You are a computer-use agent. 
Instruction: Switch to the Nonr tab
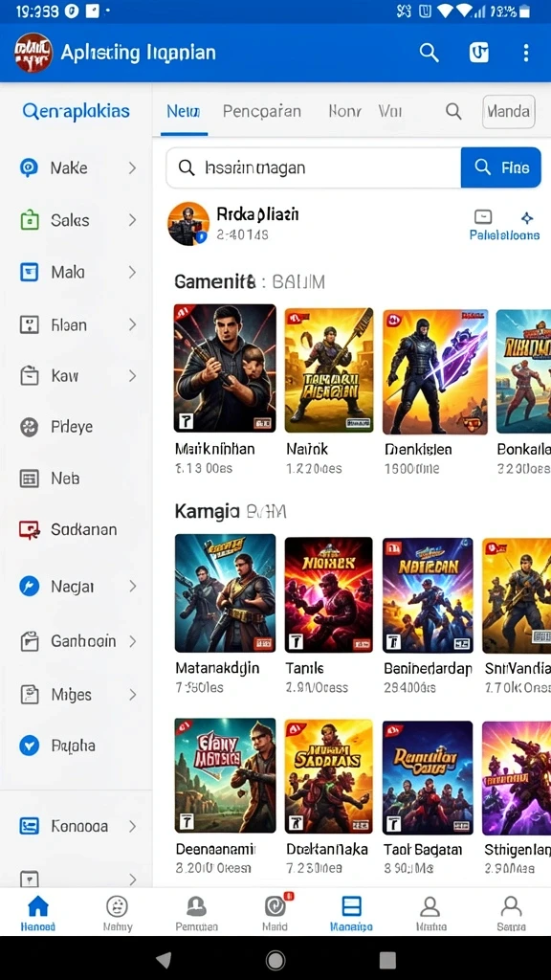(344, 112)
